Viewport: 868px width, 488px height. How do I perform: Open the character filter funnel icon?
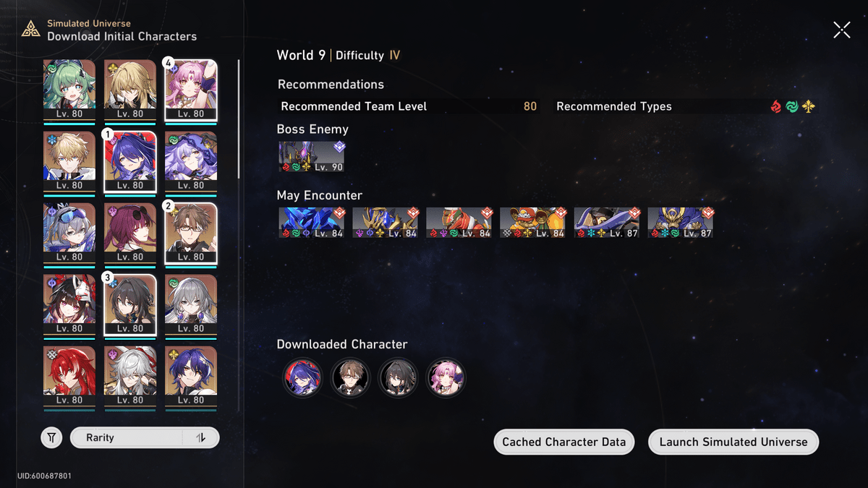[x=51, y=437]
